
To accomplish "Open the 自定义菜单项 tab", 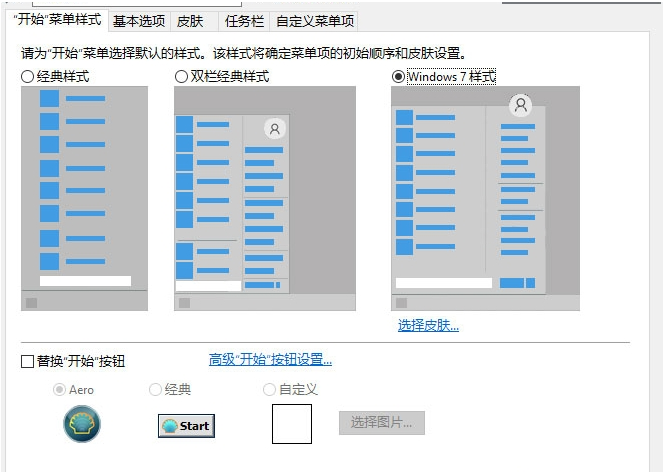I will click(x=315, y=21).
